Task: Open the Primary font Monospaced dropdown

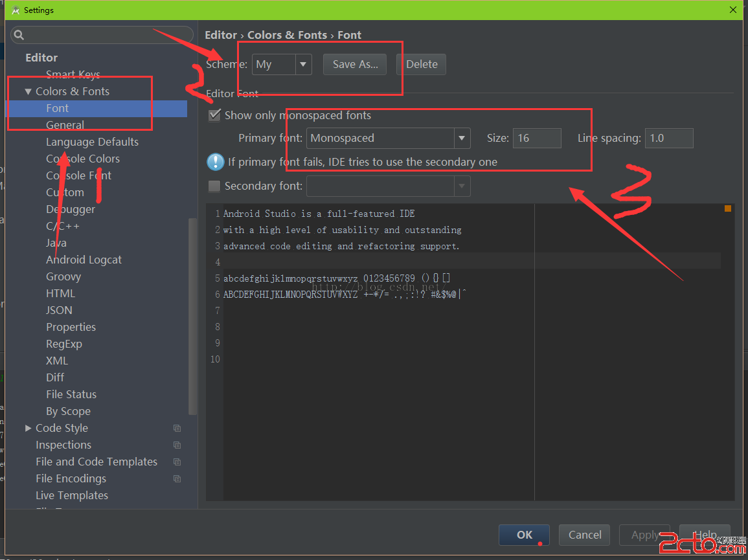Action: [388, 139]
